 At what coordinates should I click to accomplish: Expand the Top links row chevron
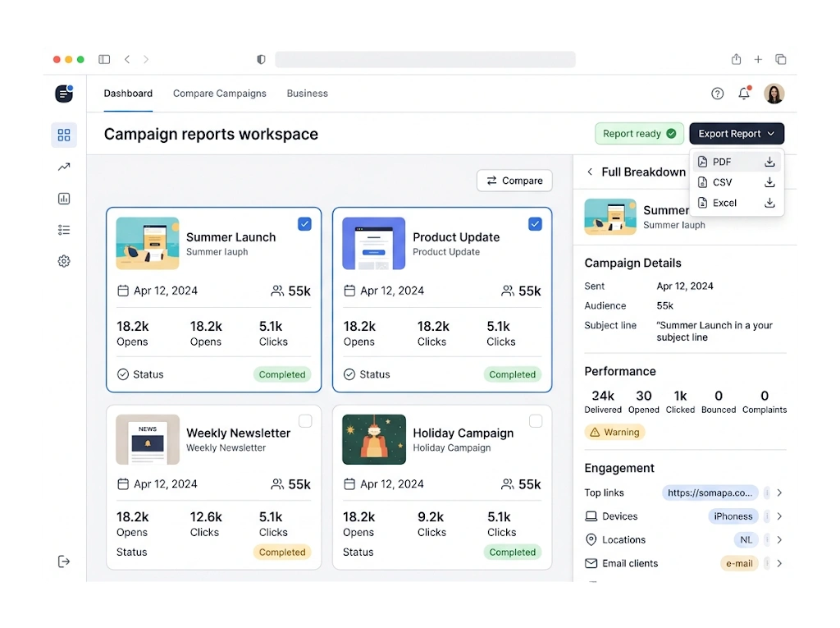click(x=779, y=493)
